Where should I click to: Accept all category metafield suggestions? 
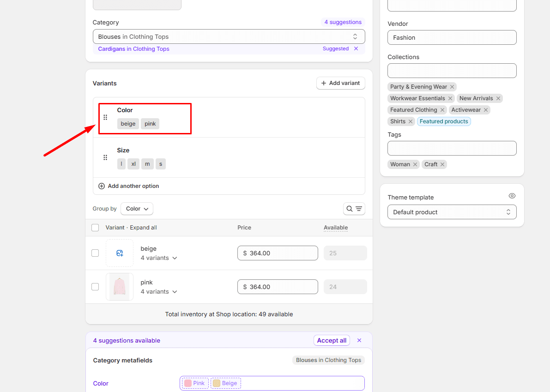pyautogui.click(x=332, y=340)
